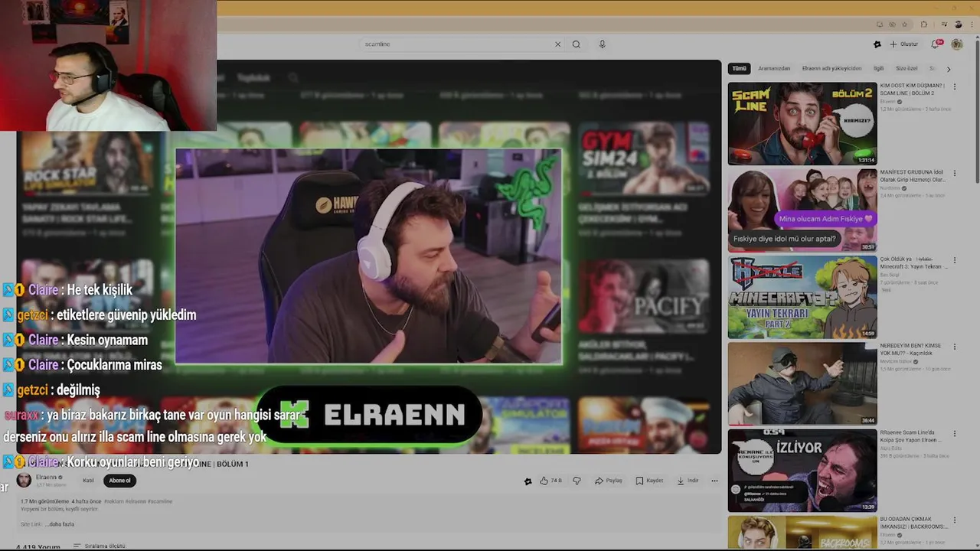The height and width of the screenshot is (551, 980).
Task: Click the crossed-eye icon in address bar
Action: (892, 24)
